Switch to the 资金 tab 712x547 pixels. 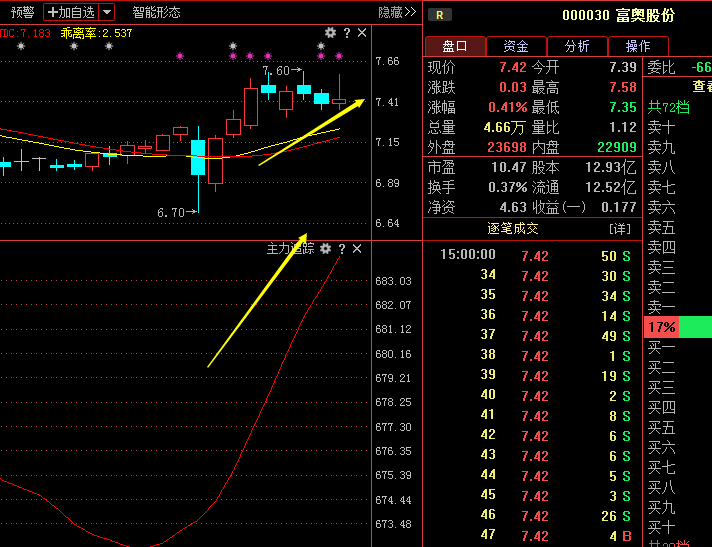coord(516,46)
